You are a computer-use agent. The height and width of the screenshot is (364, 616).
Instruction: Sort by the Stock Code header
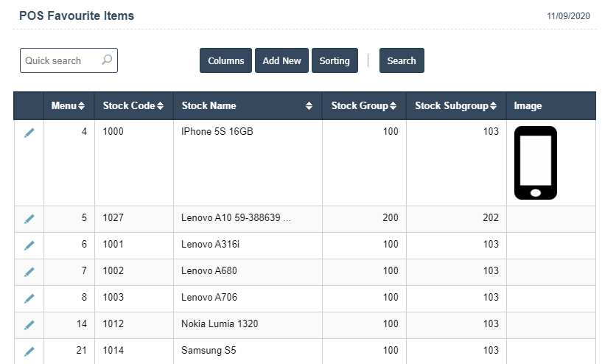tap(133, 106)
